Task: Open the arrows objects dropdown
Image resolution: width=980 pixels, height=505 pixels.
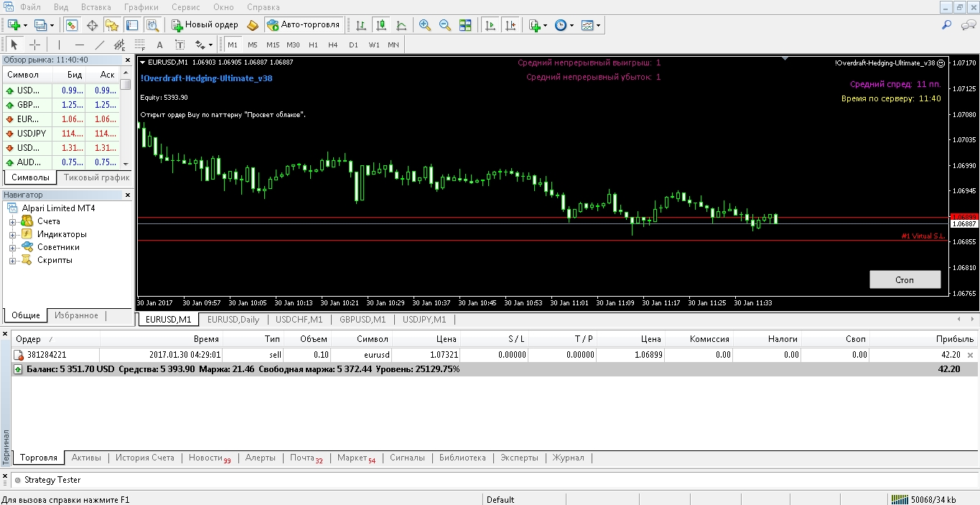Action: pos(210,45)
